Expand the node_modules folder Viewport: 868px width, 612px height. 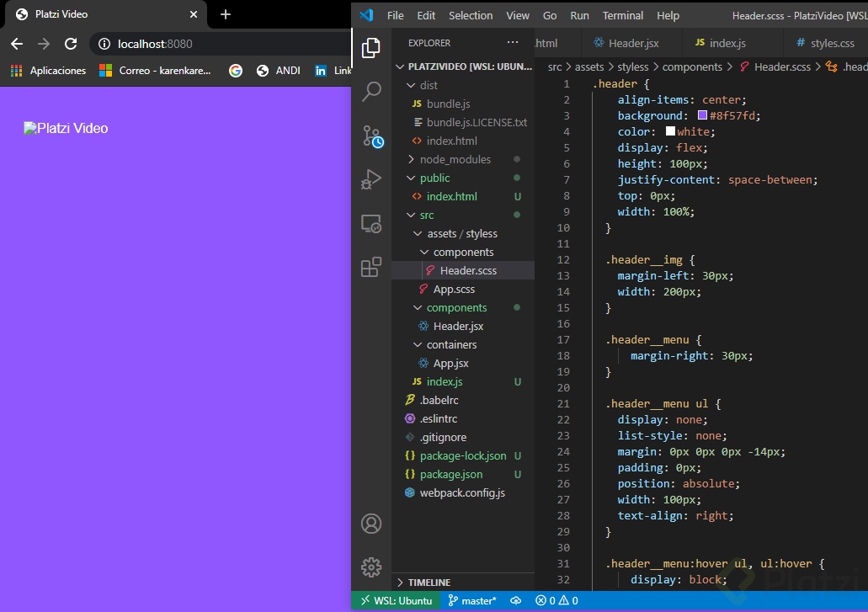[455, 159]
